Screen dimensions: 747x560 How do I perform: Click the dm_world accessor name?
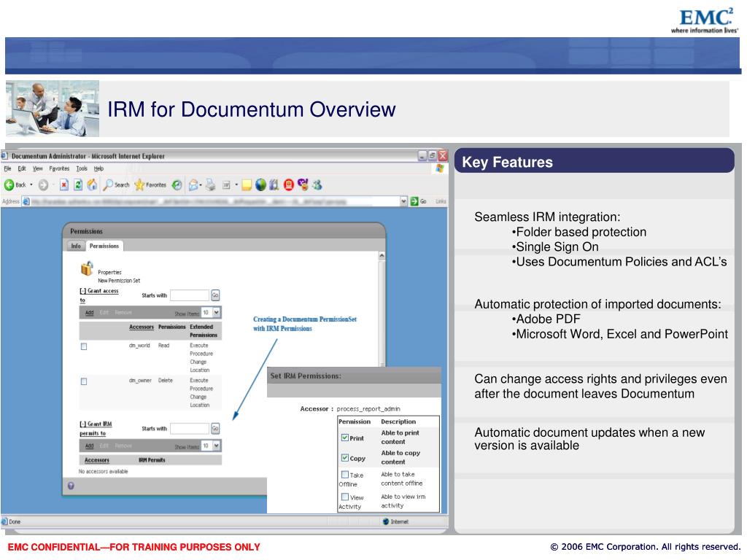139,345
